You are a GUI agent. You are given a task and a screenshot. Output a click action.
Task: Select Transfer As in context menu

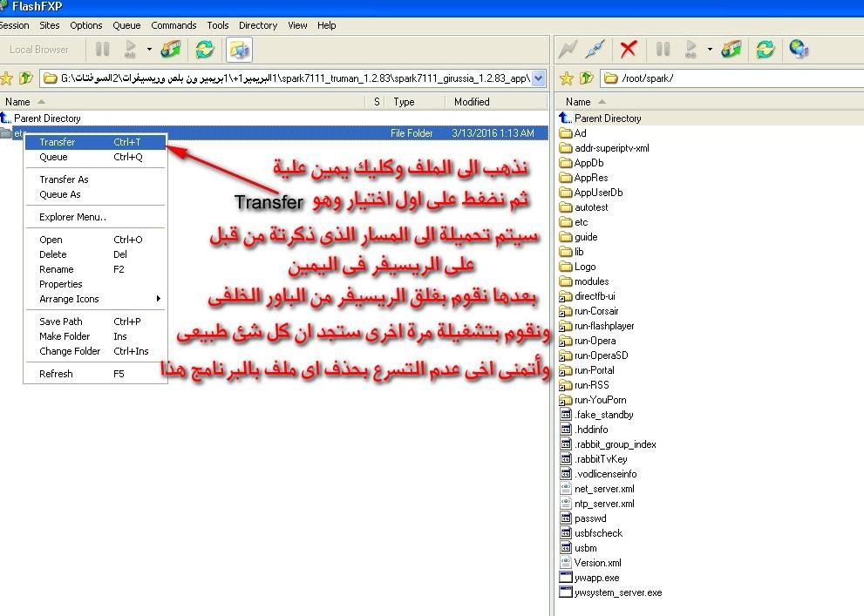pyautogui.click(x=95, y=179)
